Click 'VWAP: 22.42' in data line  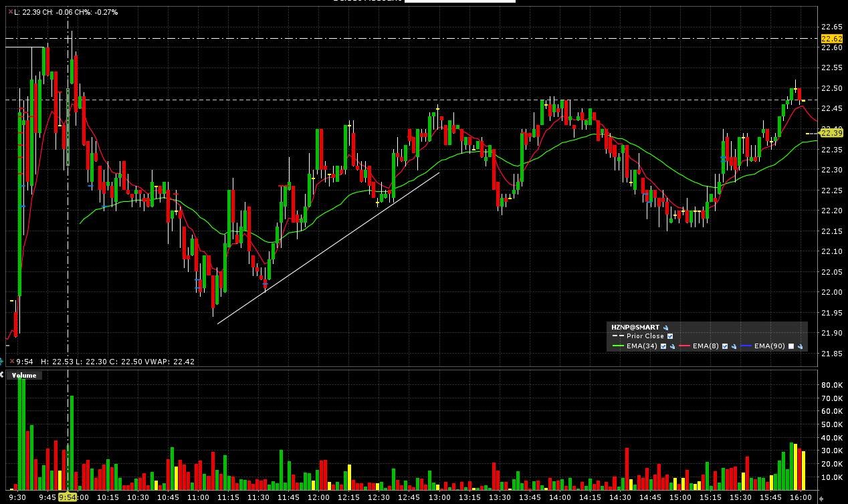click(171, 362)
